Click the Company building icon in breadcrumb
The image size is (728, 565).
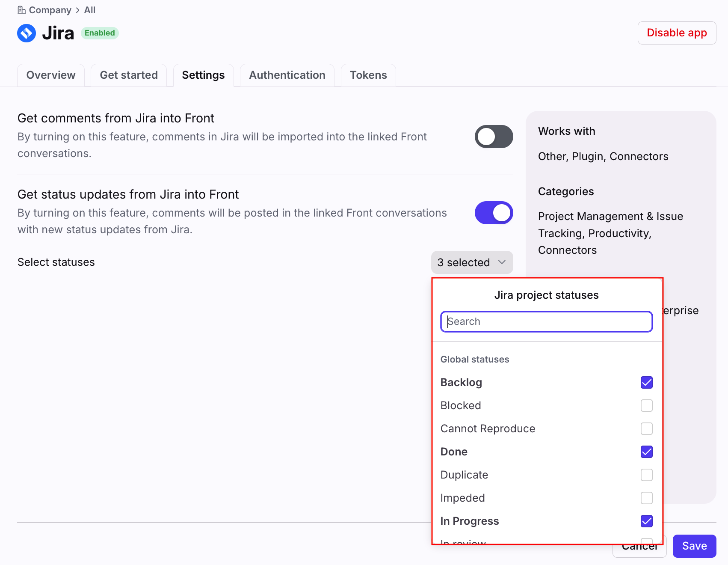tap(21, 10)
